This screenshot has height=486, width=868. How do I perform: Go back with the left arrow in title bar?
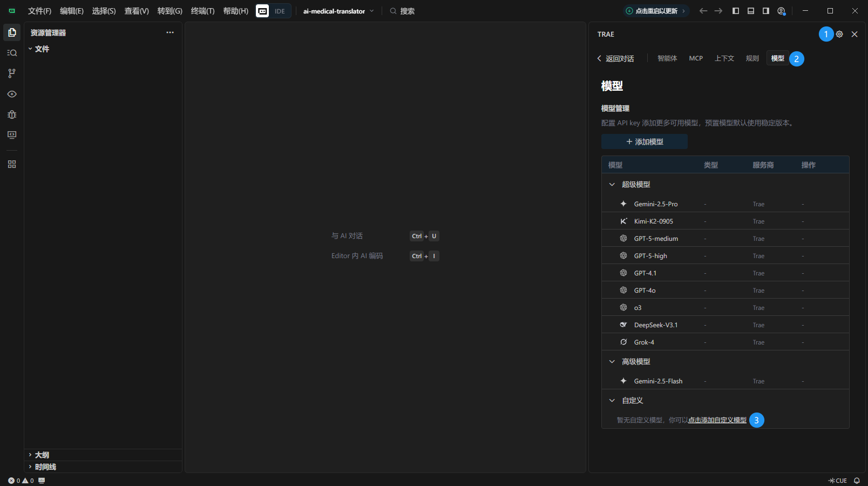703,11
